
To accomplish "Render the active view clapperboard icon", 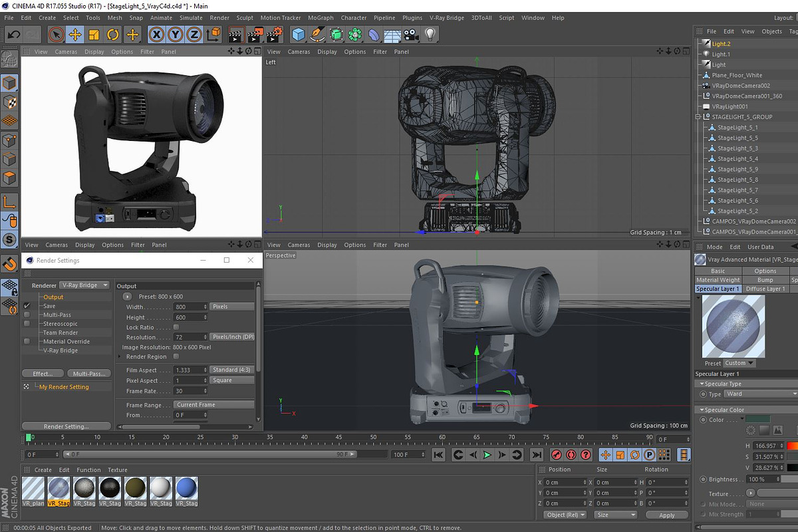I will tap(236, 34).
